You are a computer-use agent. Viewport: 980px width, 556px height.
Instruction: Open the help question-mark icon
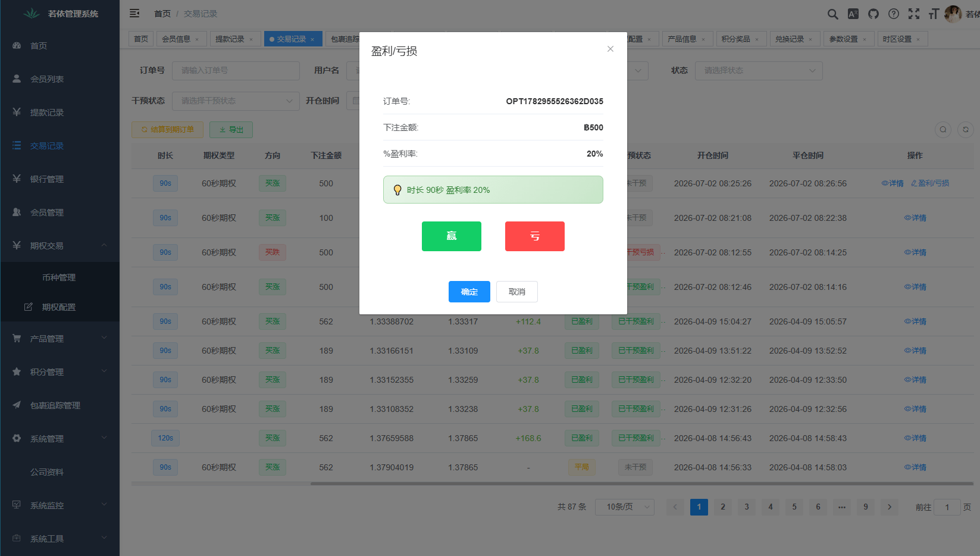[x=893, y=14]
